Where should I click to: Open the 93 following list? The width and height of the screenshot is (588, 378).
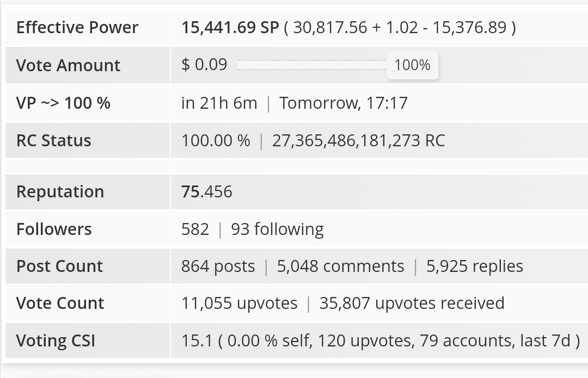click(x=277, y=230)
